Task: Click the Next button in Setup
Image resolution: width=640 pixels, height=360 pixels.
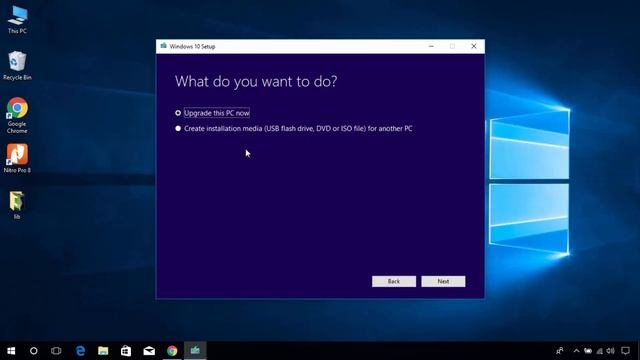Action: pos(443,281)
